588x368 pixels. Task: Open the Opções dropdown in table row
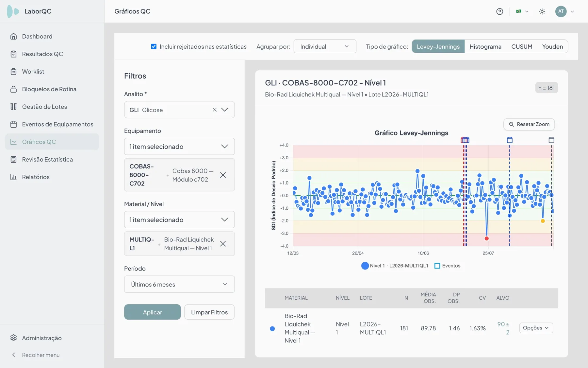[x=536, y=328]
